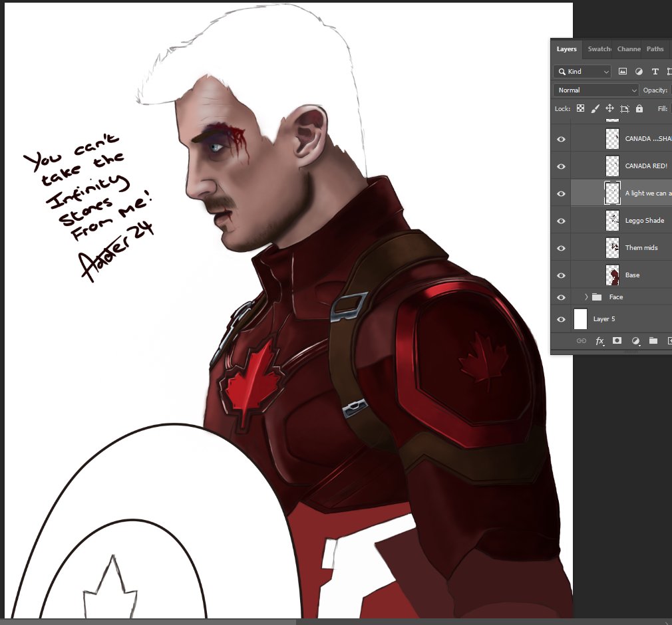This screenshot has height=625, width=672.
Task: Link layers using the chain icon
Action: tap(581, 340)
